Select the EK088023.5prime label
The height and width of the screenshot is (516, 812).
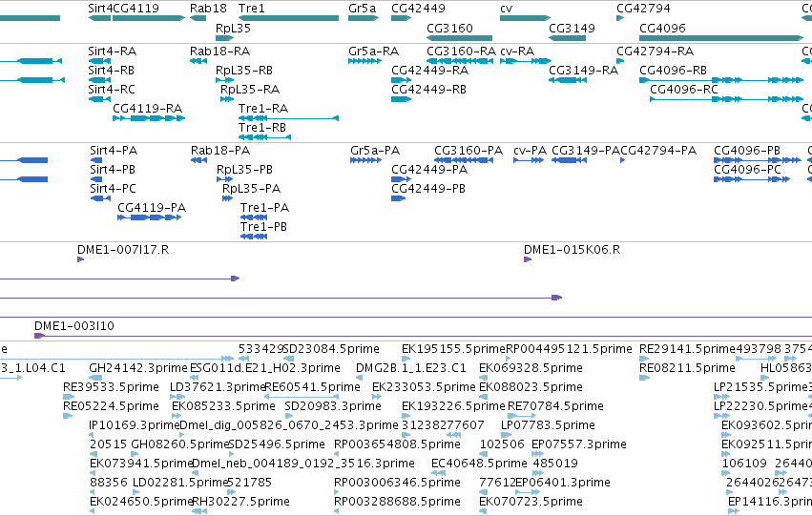pos(531,387)
